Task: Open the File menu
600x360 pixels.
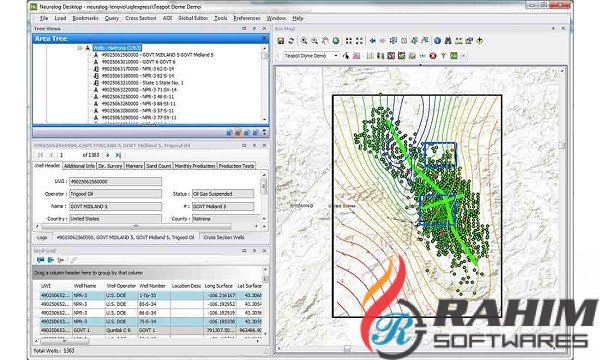Action: point(44,18)
